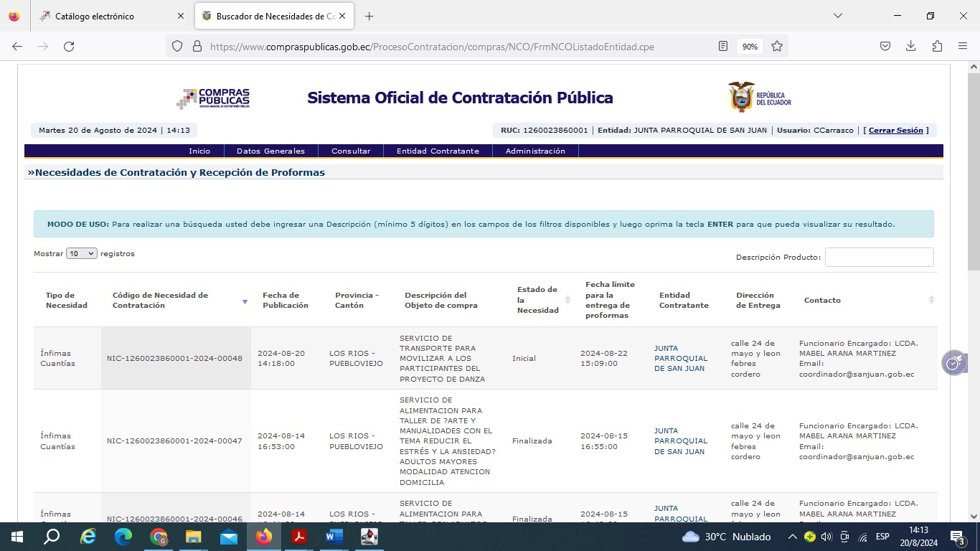Open the Entidad Contratante menu
The image size is (980, 551).
pyautogui.click(x=438, y=151)
